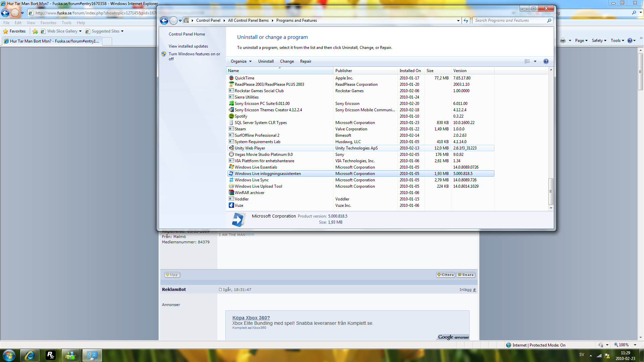
Task: Open Internet Explorer Safety menu dropdown
Action: [x=599, y=41]
